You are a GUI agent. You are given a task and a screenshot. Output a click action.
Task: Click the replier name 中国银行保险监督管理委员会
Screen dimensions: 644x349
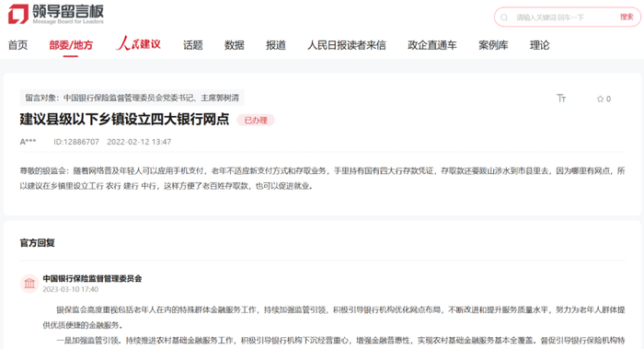tap(92, 278)
